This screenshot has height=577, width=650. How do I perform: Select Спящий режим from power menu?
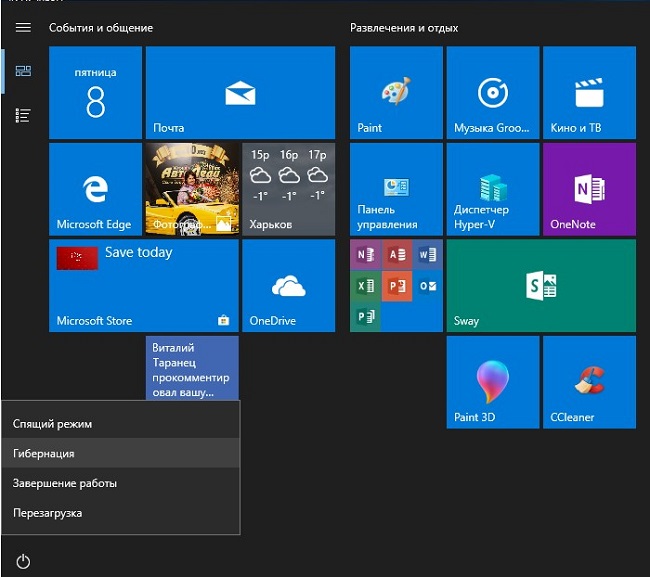point(121,424)
